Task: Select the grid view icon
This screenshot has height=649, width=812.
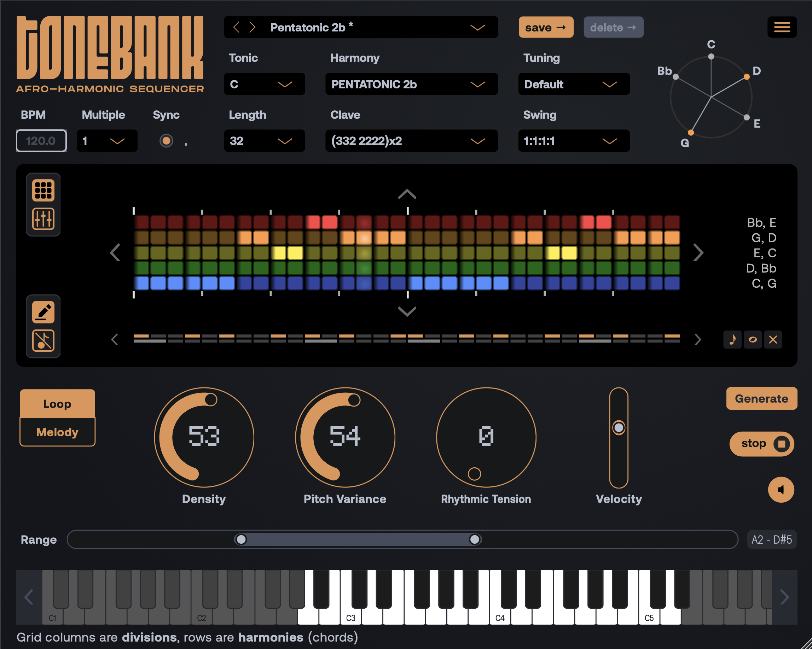Action: (43, 190)
